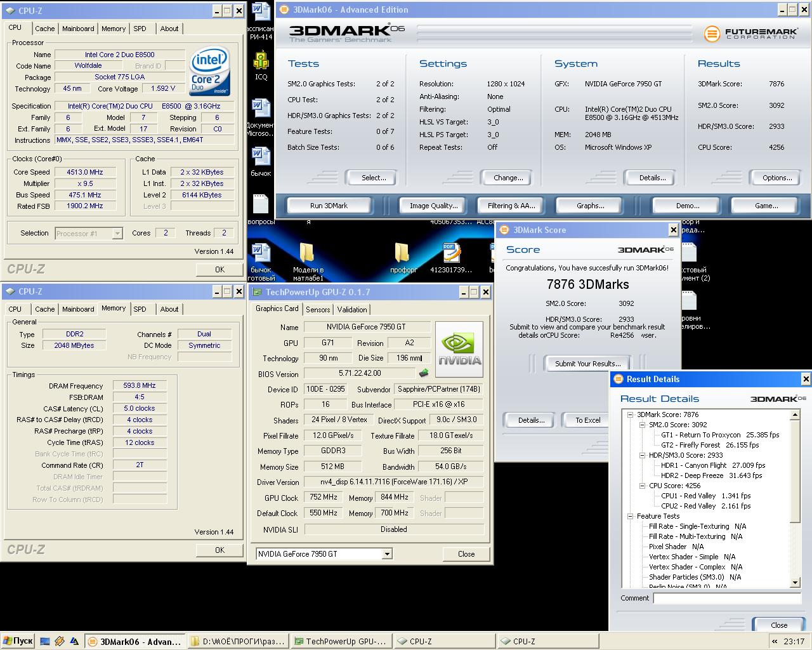Screen dimensions: 812x650
Task: Collapse the Feature Tests tree node
Action: (630, 516)
